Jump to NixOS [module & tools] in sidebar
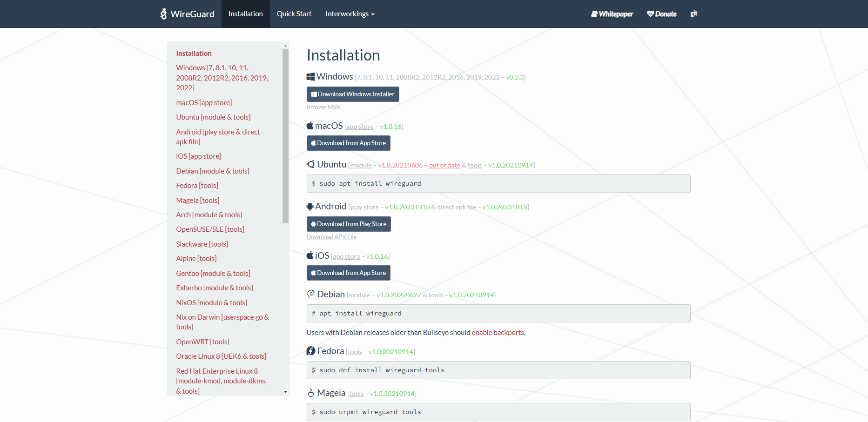Screen dimensions: 868x422 pyautogui.click(x=211, y=303)
